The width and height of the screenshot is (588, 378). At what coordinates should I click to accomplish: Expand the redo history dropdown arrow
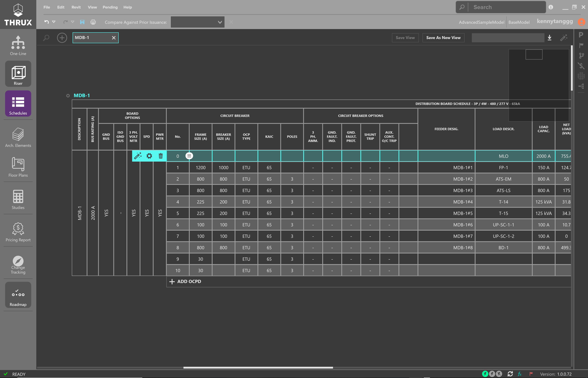pos(73,22)
